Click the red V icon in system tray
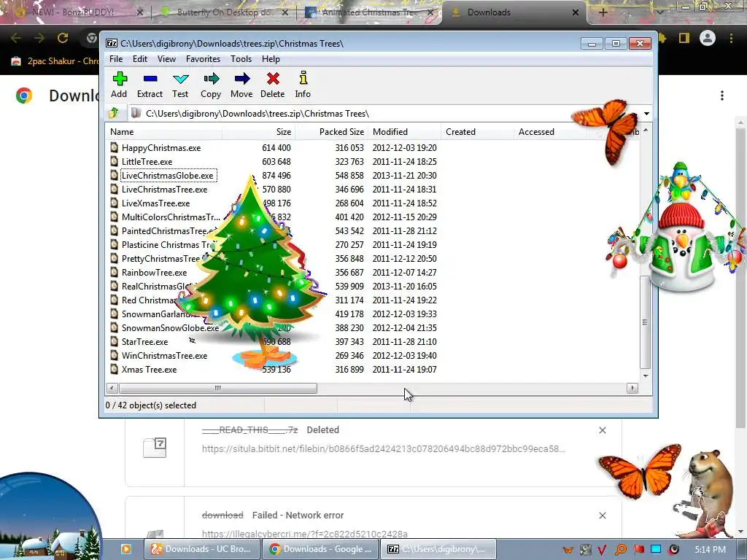The height and width of the screenshot is (560, 747). [x=602, y=550]
